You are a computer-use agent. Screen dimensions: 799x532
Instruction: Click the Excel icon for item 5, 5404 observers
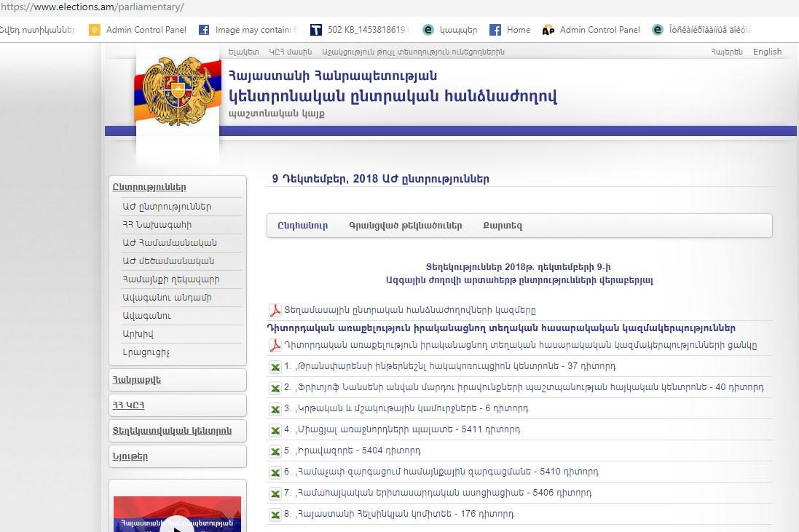point(275,451)
